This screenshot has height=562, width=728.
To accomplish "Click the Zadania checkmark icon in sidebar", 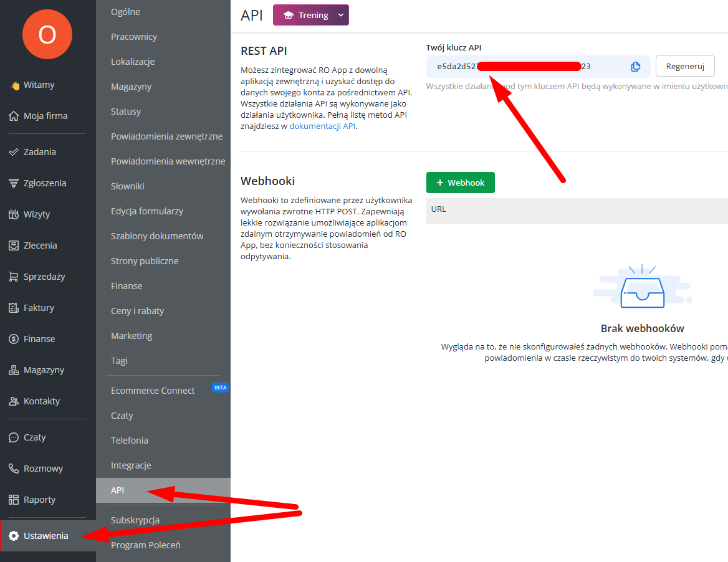I will click(13, 152).
